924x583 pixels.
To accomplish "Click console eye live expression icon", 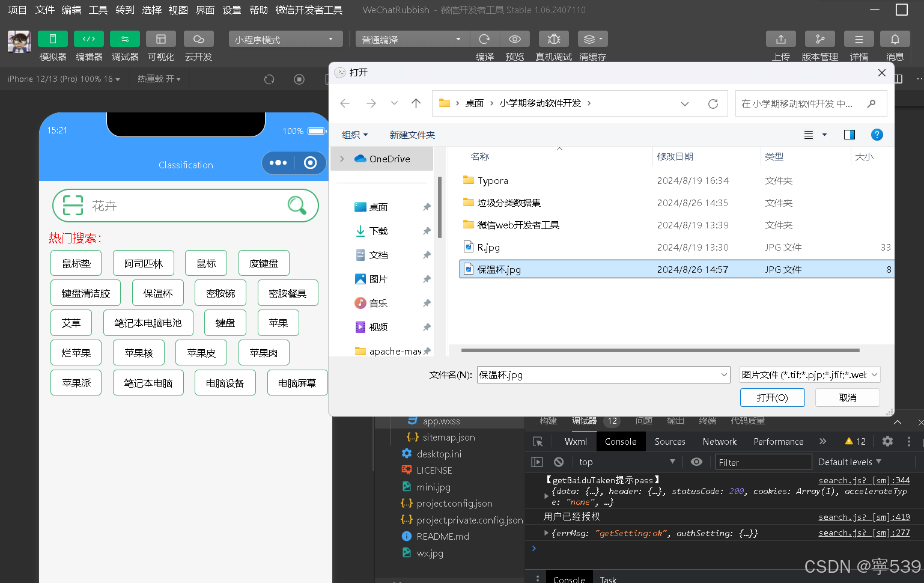I will [696, 462].
